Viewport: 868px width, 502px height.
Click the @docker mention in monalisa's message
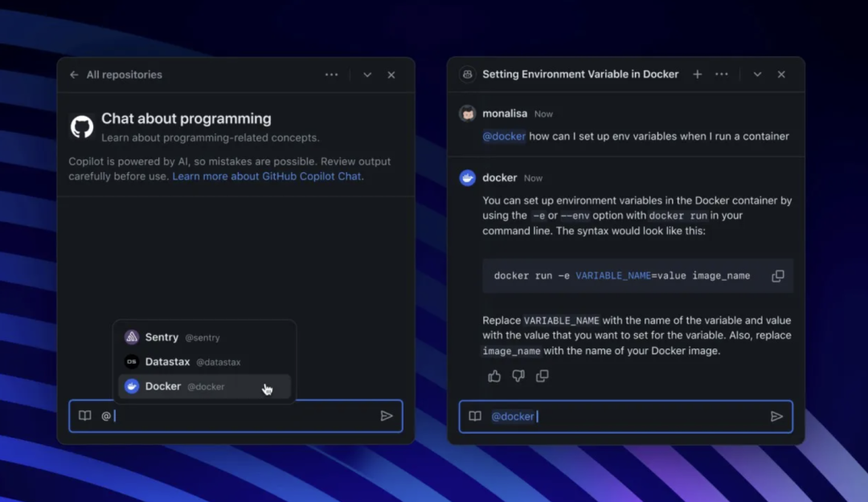[504, 136]
